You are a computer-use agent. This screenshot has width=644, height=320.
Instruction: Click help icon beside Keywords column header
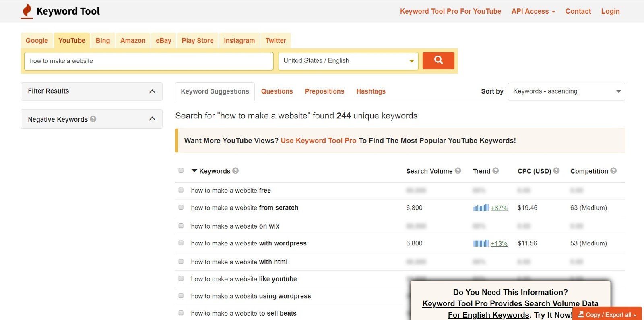[235, 170]
